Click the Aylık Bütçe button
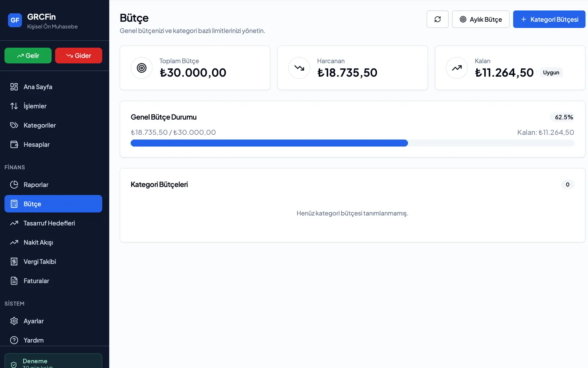This screenshot has width=588, height=368. coord(481,19)
